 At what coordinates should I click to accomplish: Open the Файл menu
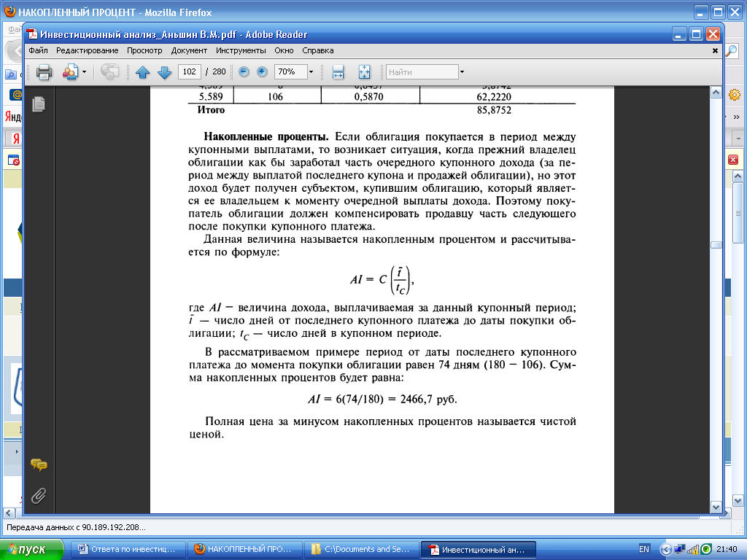pyautogui.click(x=38, y=50)
